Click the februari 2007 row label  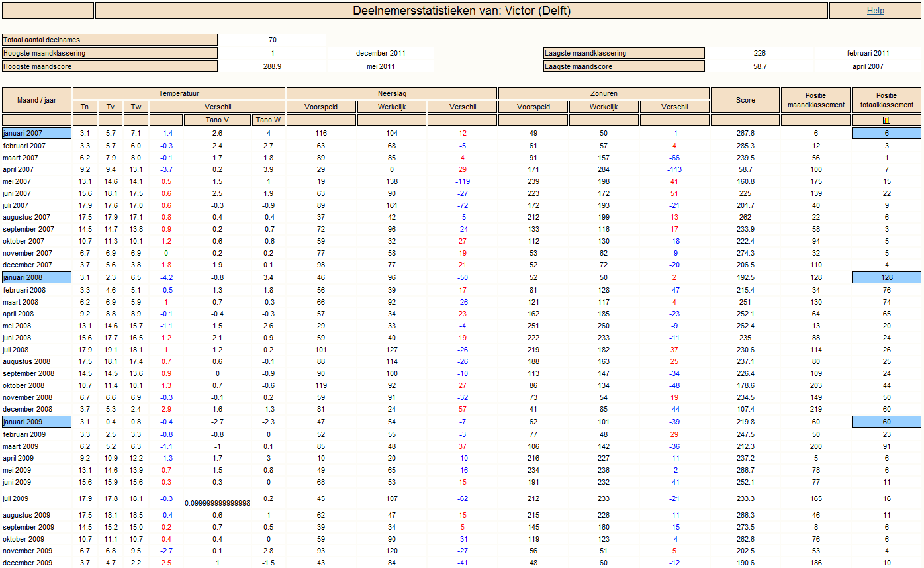click(x=24, y=146)
